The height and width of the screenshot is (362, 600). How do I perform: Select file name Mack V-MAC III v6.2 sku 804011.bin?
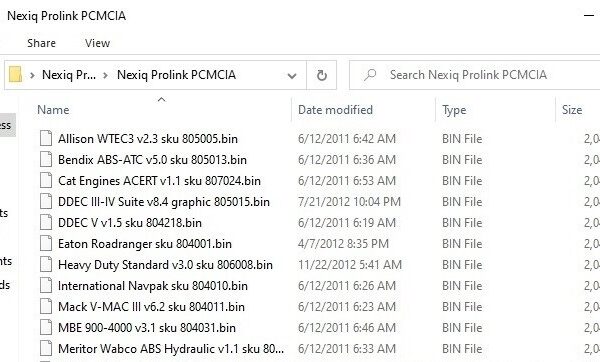coord(151,307)
